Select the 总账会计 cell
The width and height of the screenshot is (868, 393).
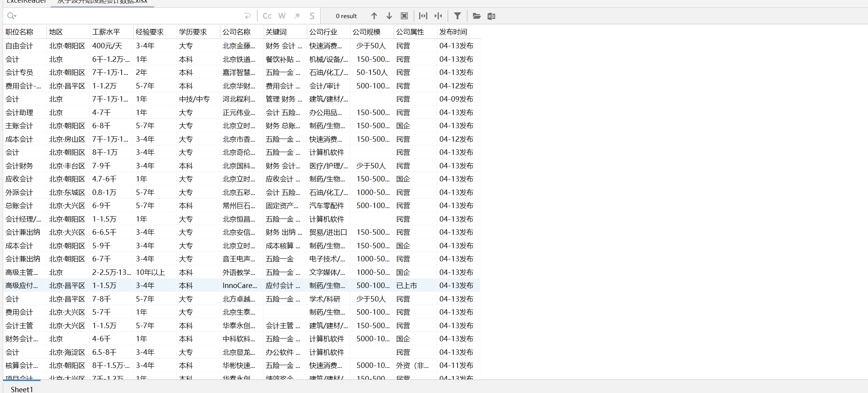[x=25, y=205]
